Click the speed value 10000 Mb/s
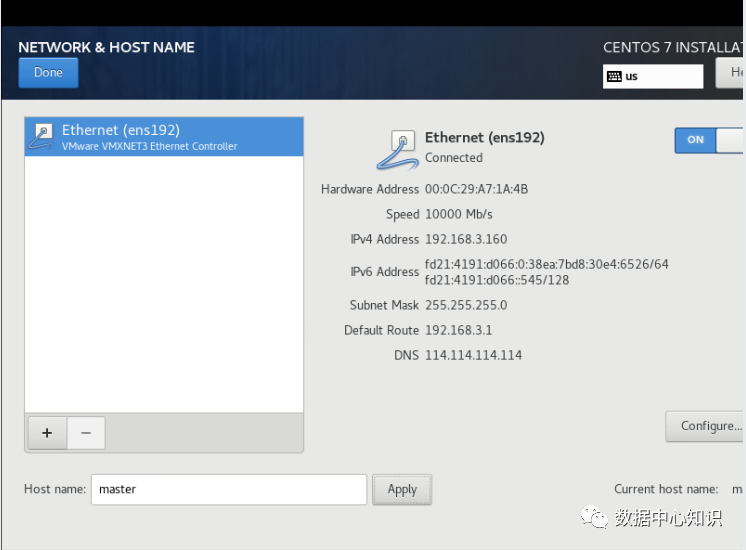This screenshot has width=746, height=550. coord(459,214)
